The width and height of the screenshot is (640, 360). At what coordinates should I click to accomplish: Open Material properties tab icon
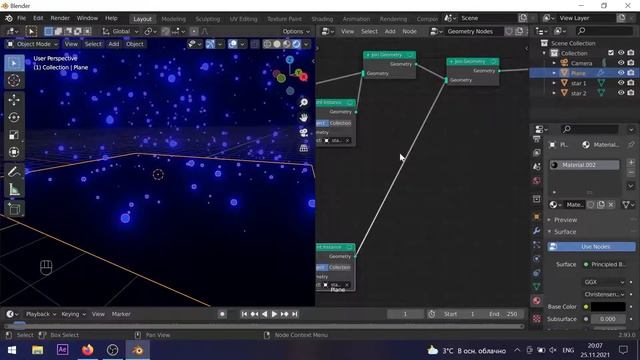click(x=537, y=301)
